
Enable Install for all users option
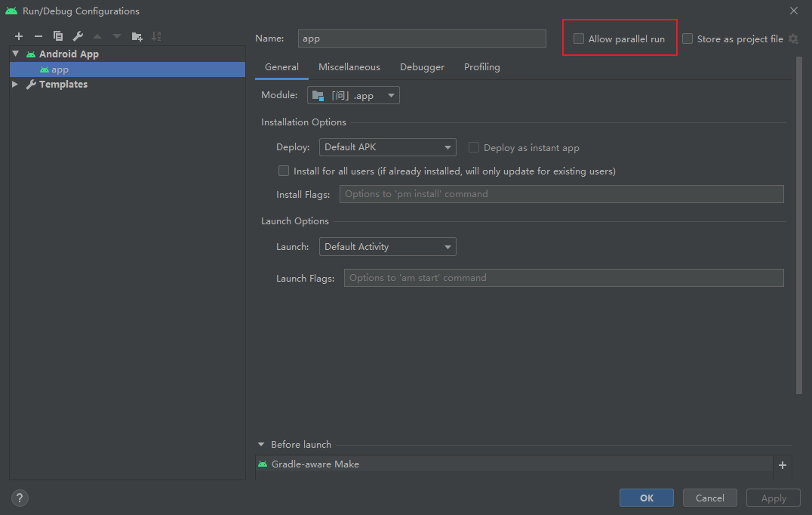(284, 171)
